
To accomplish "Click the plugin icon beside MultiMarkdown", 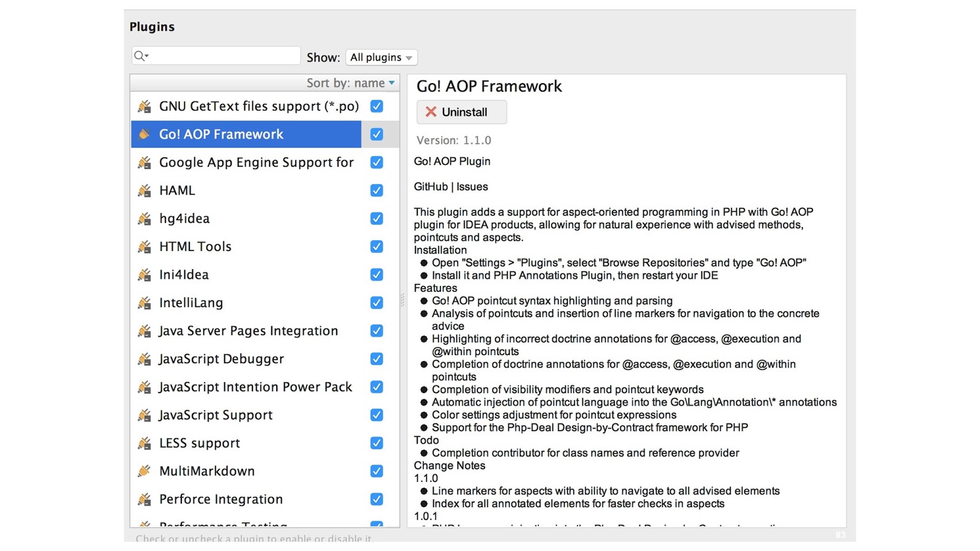I will [145, 471].
